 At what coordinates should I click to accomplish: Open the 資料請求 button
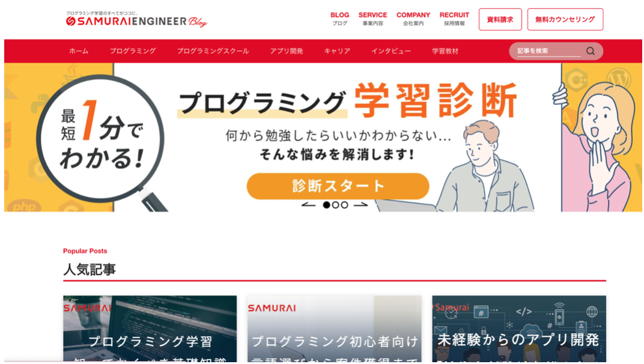[x=500, y=19]
